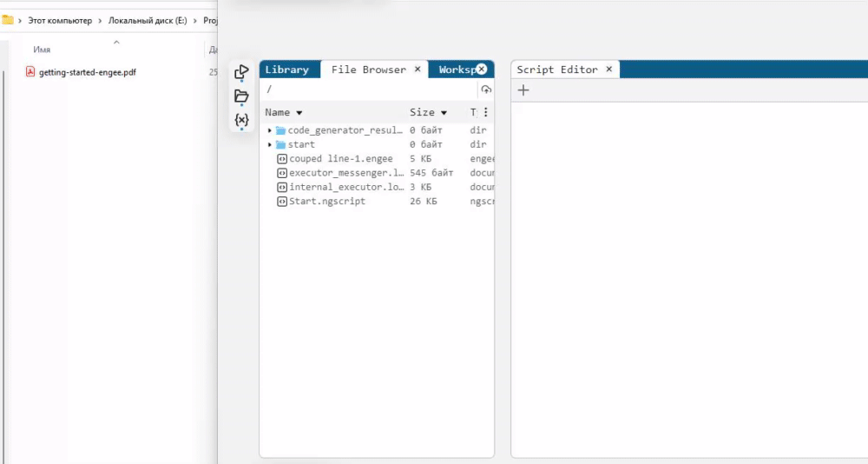Open the chevron after Этот компьютер in Explorer
Screen dimensions: 868x464
100,21
